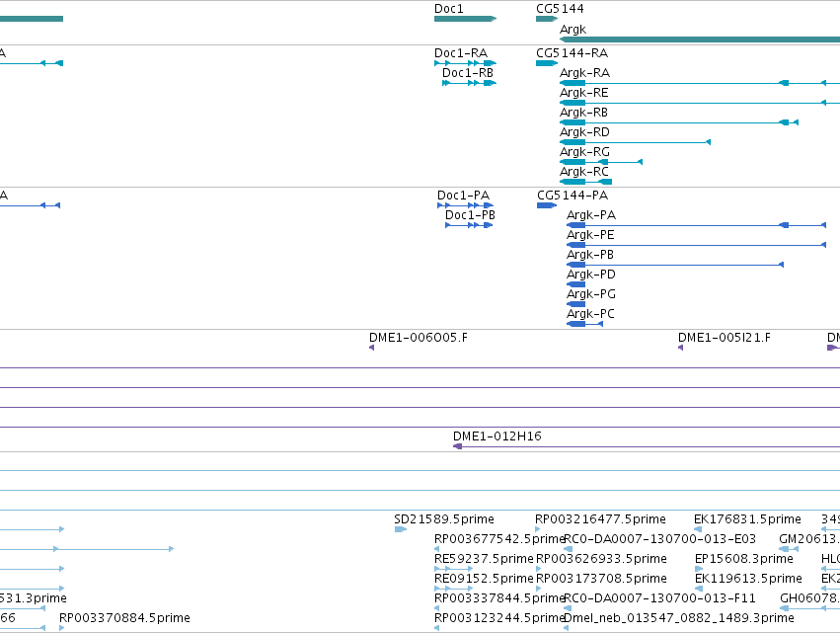840x633 pixels.
Task: Click the RP003370884.5prime label text
Action: (x=124, y=618)
